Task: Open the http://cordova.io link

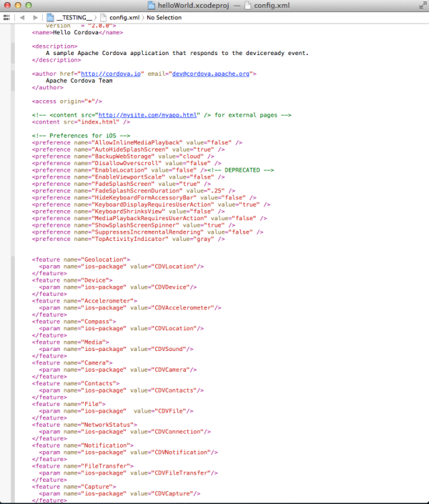Action: pos(111,74)
